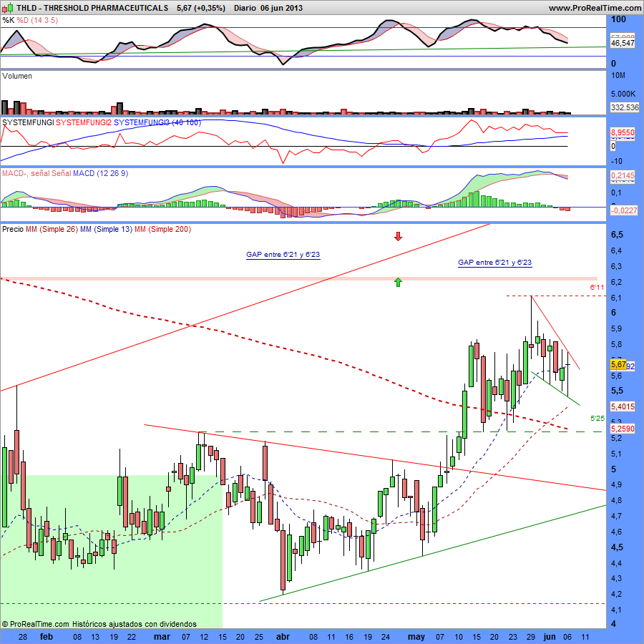Click the Precio panel label
This screenshot has height=644, width=644.
(x=13, y=229)
